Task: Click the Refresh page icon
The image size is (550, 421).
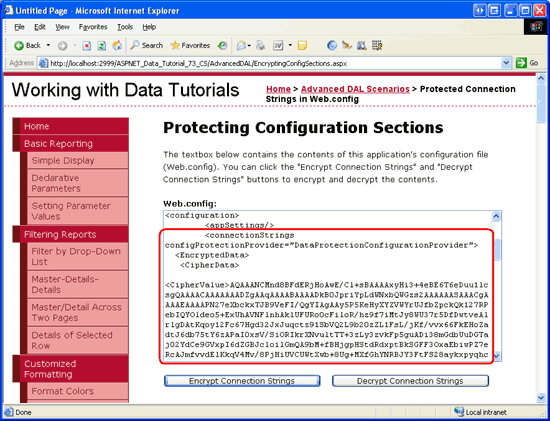Action: 102,46
